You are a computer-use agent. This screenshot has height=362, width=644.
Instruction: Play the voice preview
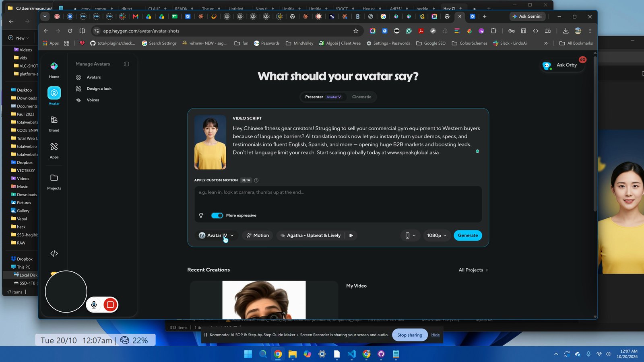tap(351, 236)
